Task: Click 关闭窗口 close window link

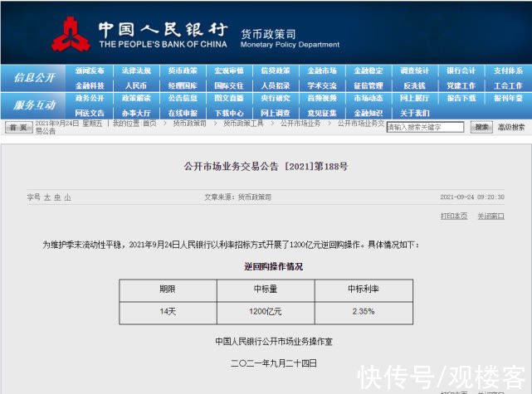Action: (x=491, y=216)
